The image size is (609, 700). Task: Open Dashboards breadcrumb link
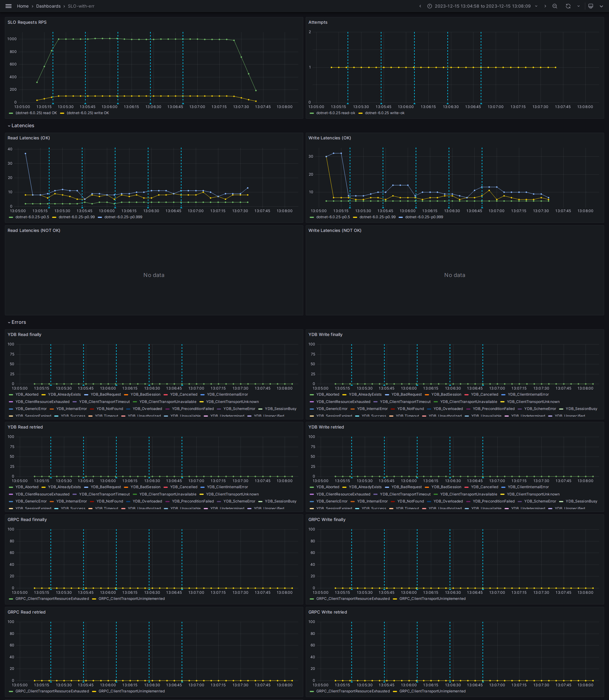(x=48, y=6)
